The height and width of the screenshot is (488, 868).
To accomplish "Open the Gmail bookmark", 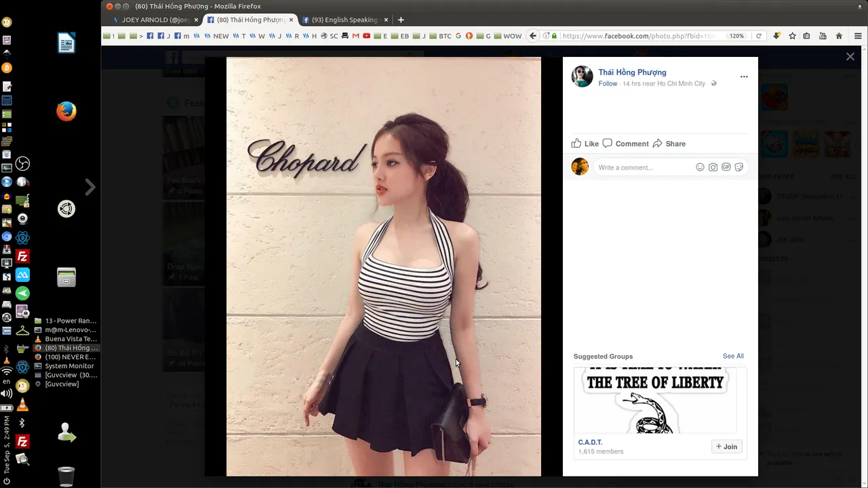I will pyautogui.click(x=356, y=36).
